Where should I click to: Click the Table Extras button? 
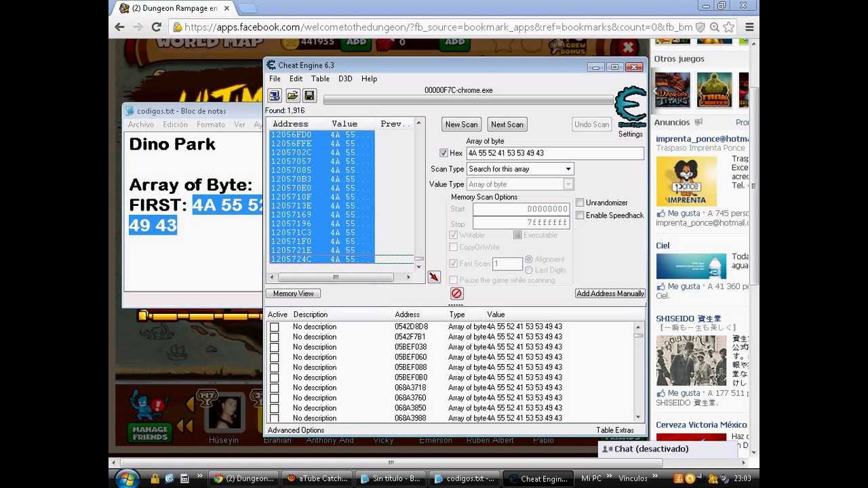point(615,430)
